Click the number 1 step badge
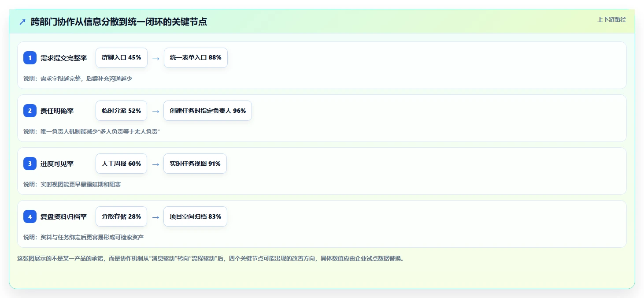 (x=30, y=58)
